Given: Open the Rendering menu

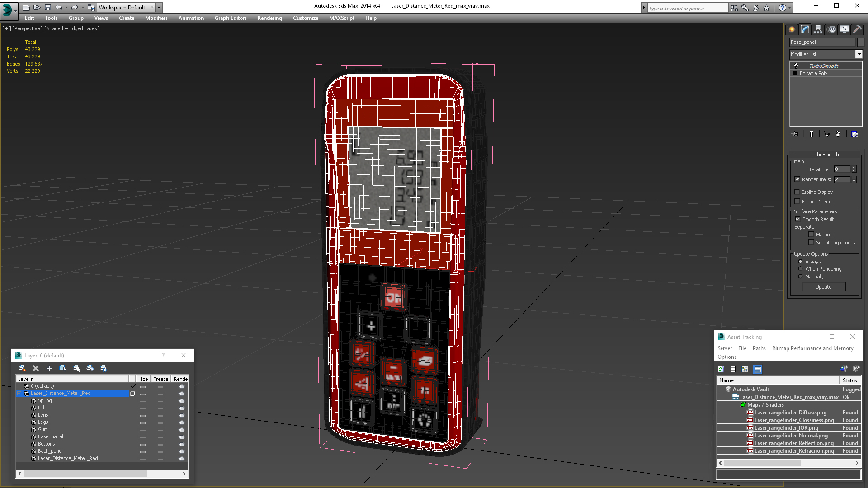Looking at the screenshot, I should pyautogui.click(x=269, y=18).
